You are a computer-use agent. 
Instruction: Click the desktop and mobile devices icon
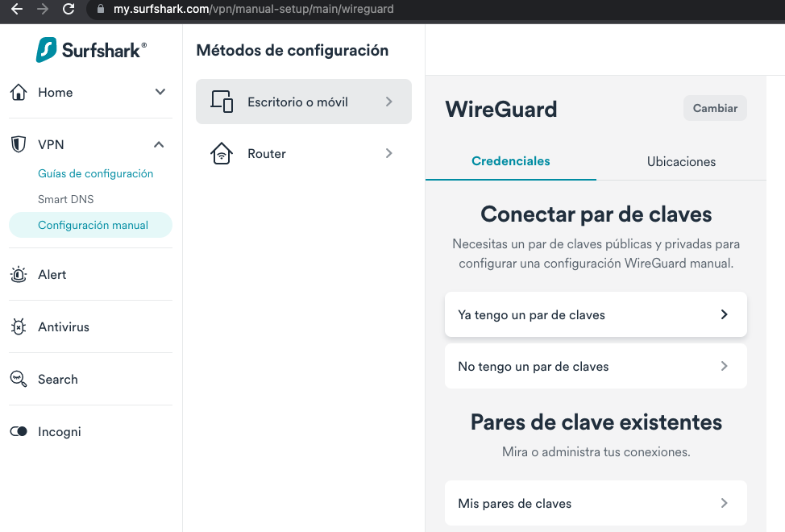coord(222,102)
